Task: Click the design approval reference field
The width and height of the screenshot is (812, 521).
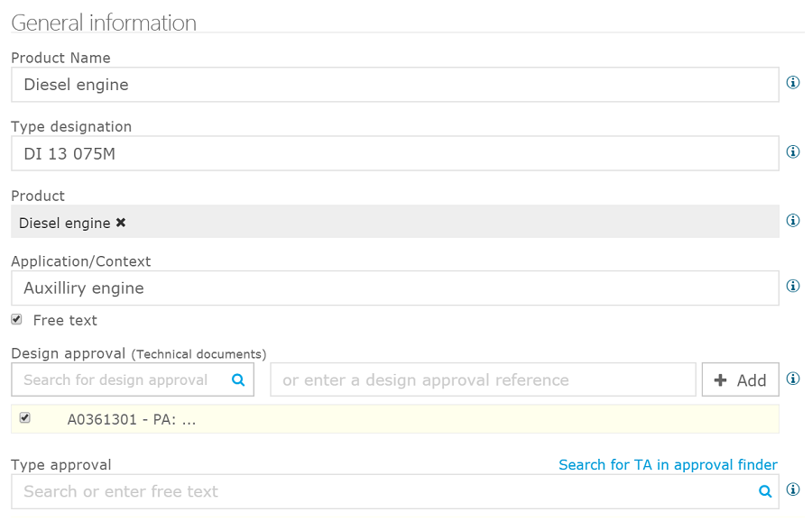Action: 483,380
